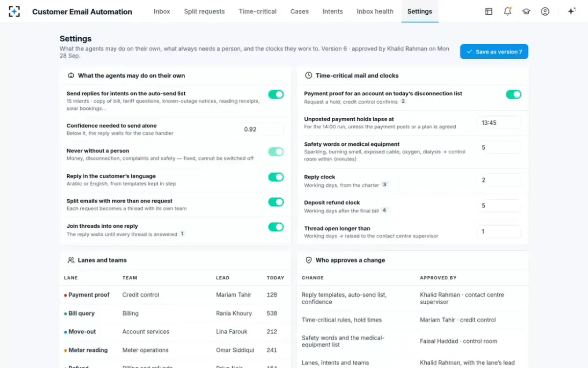Screen dimensions: 588x368
Task: Click the clock icon beside Time-critical mail and clocks
Action: (x=309, y=76)
